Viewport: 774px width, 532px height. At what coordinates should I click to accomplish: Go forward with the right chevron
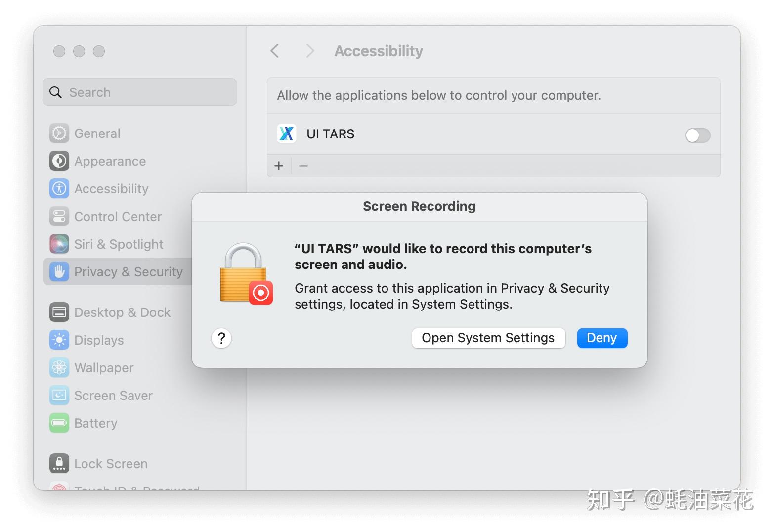pyautogui.click(x=310, y=51)
